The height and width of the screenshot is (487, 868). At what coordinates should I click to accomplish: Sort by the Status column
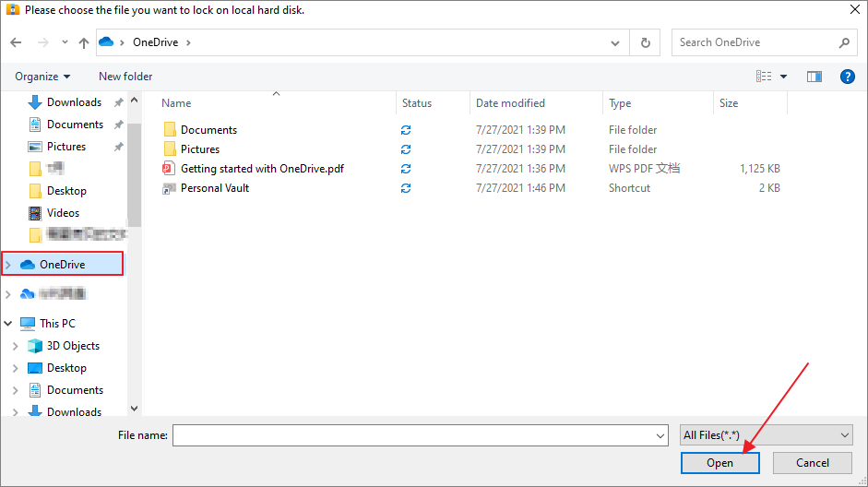point(417,103)
